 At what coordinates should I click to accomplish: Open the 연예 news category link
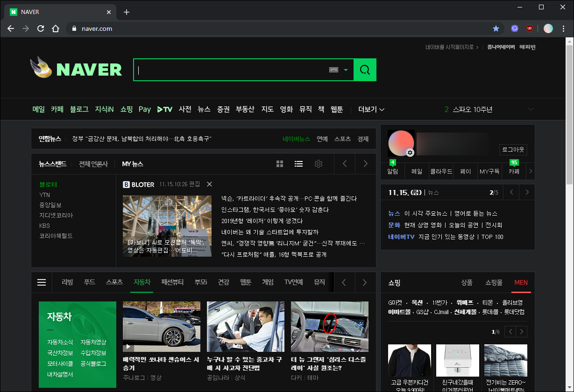pos(322,139)
